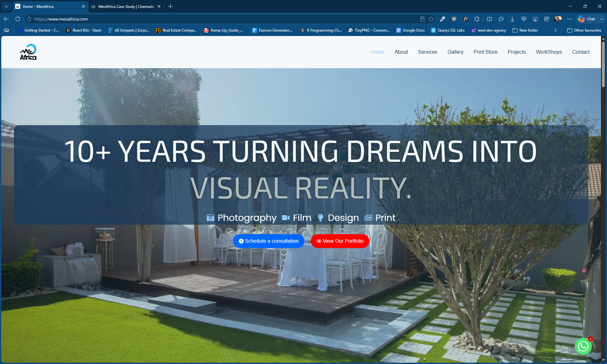This screenshot has height=364, width=607.
Task: Open Settings and more ellipsis menu
Action: click(569, 19)
